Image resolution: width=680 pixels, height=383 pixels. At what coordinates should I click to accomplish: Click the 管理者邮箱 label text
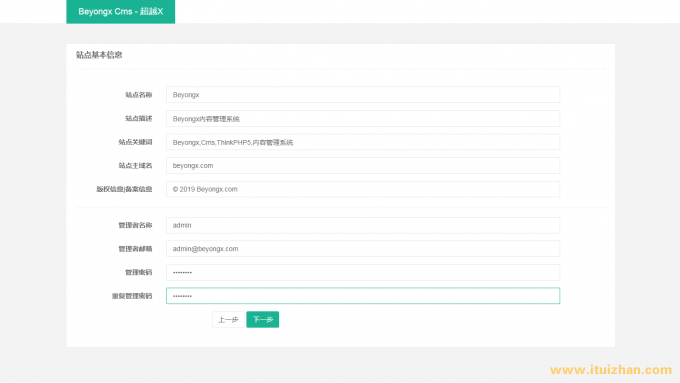point(135,249)
